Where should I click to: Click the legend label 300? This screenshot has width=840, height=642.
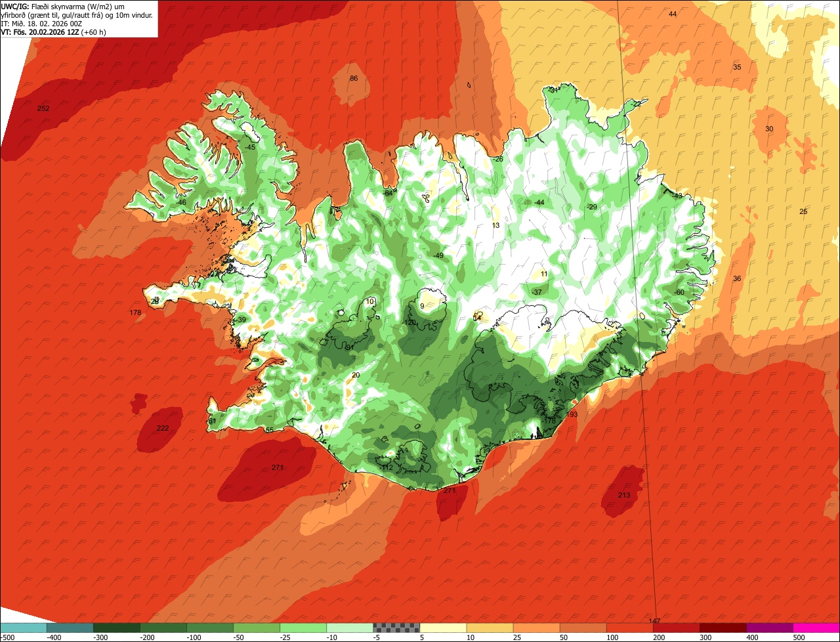click(x=705, y=637)
